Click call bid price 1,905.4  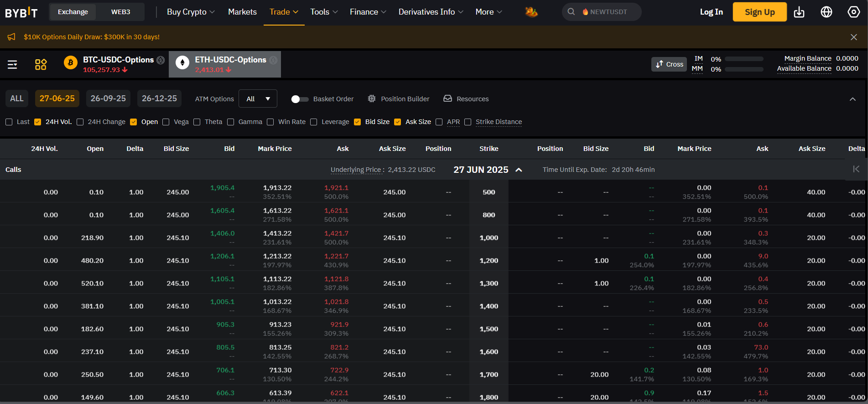[222, 187]
